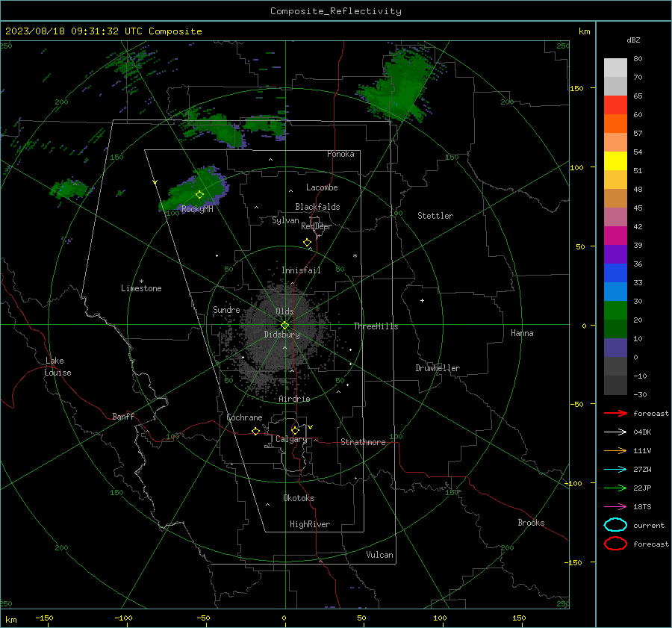Click the magenta 18TS arrow icon
Image resolution: width=672 pixels, height=628 pixels.
(615, 507)
